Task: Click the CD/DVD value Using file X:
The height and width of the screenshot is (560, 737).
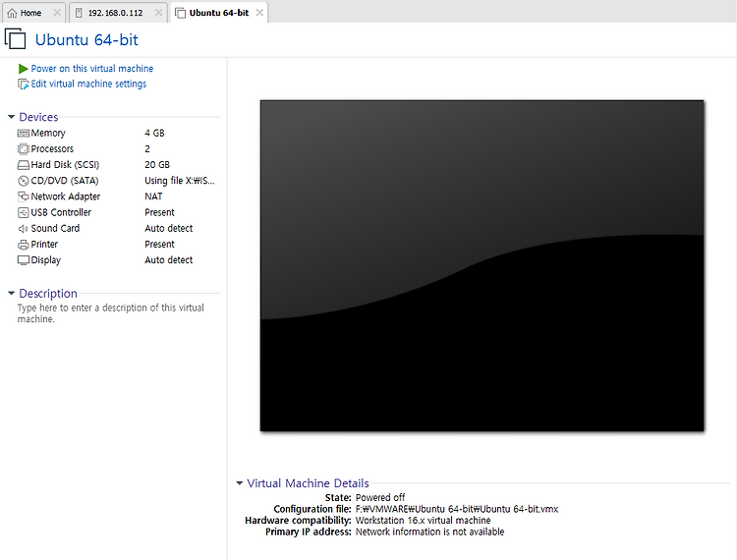Action: tap(180, 181)
